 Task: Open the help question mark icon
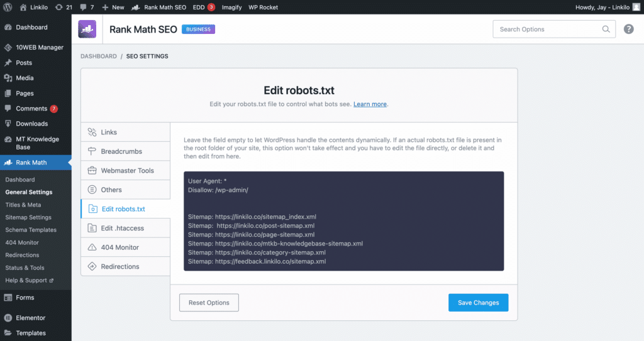coord(628,29)
